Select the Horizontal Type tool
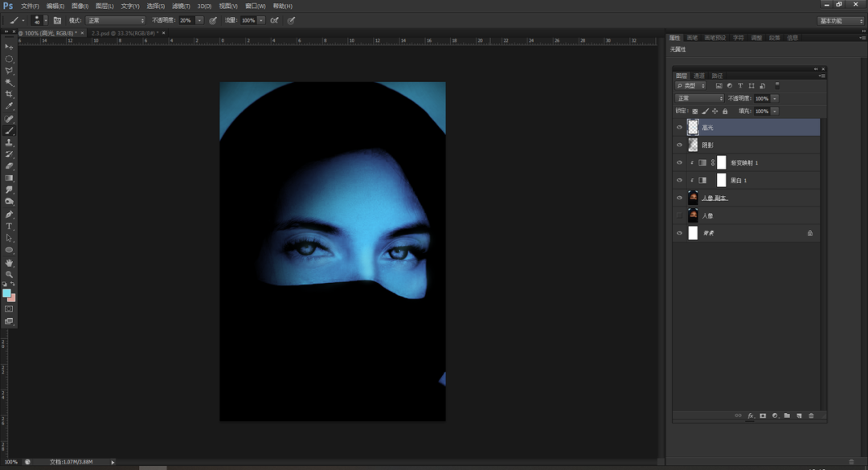 pos(9,227)
